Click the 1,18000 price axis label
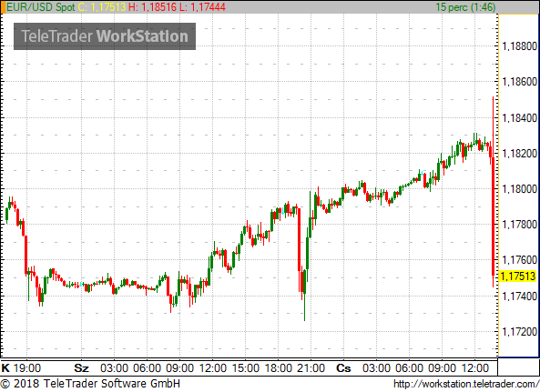The width and height of the screenshot is (540, 392). (x=520, y=189)
